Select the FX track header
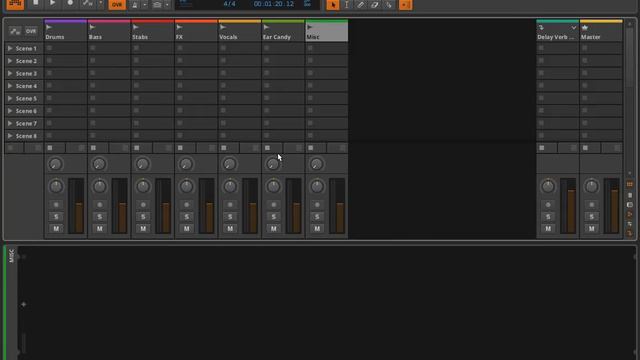Viewport: 640px width, 360px height. coord(196,32)
